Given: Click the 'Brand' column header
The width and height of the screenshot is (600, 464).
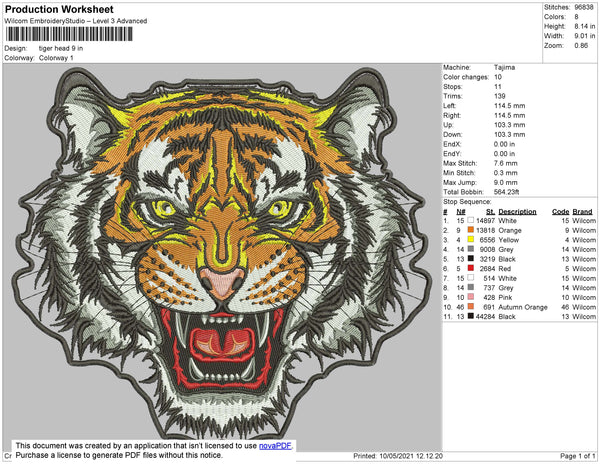Looking at the screenshot, I should click(x=582, y=212).
